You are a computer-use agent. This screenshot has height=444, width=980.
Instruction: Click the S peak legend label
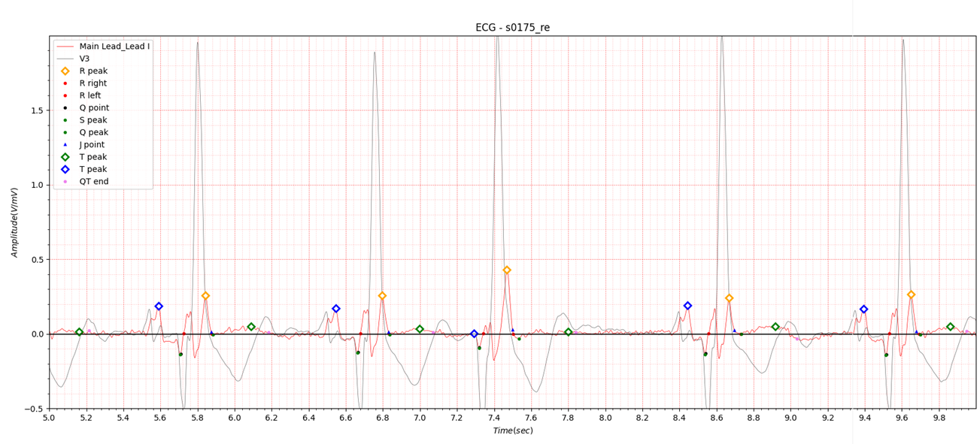coord(93,120)
